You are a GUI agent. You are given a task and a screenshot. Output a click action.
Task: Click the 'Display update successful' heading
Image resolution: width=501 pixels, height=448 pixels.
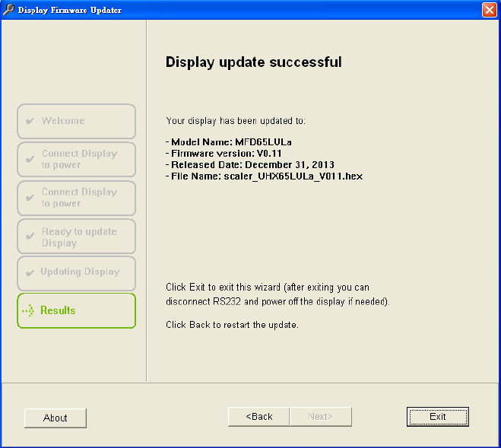coord(253,62)
